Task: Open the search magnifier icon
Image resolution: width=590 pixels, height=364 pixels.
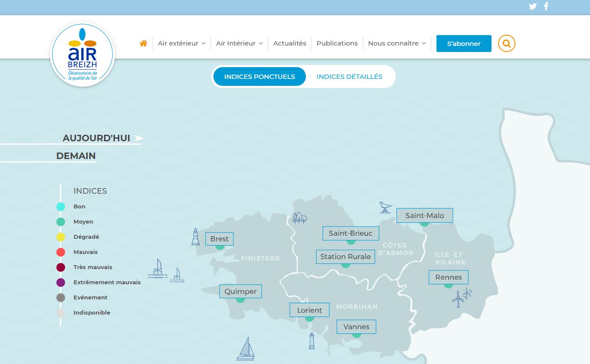Action: pyautogui.click(x=506, y=43)
